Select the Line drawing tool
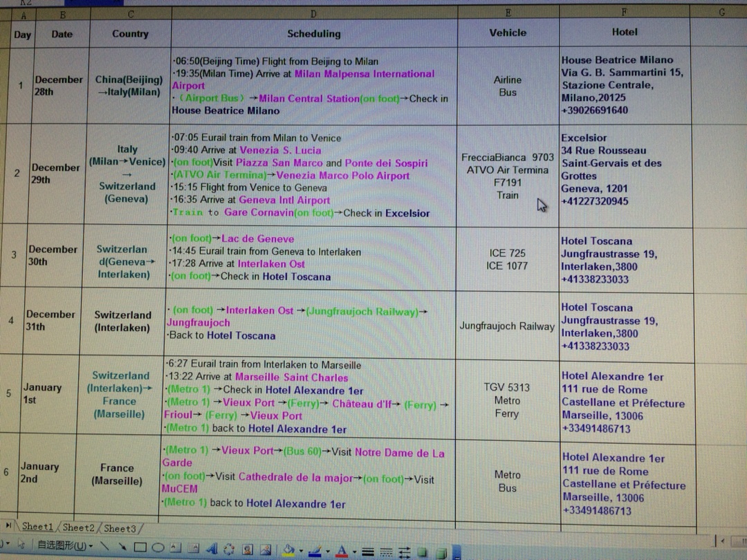 [104, 548]
